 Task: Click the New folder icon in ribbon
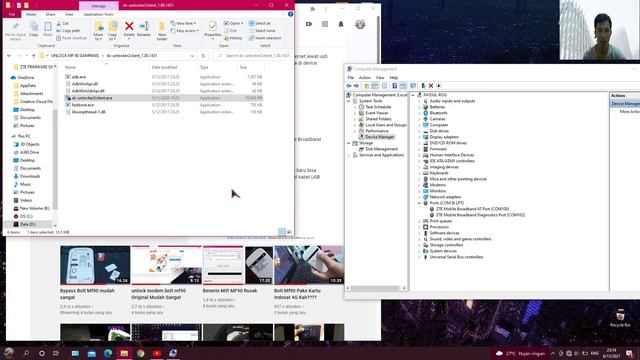coord(162,27)
